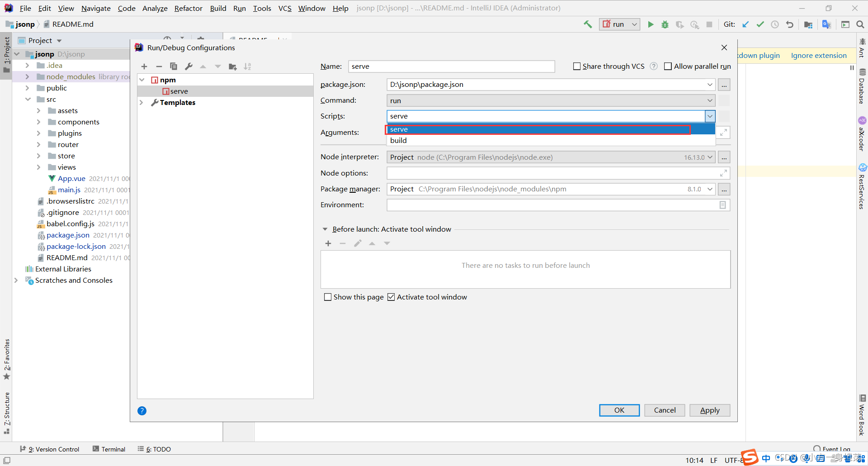Click the Apply button

pyautogui.click(x=710, y=410)
